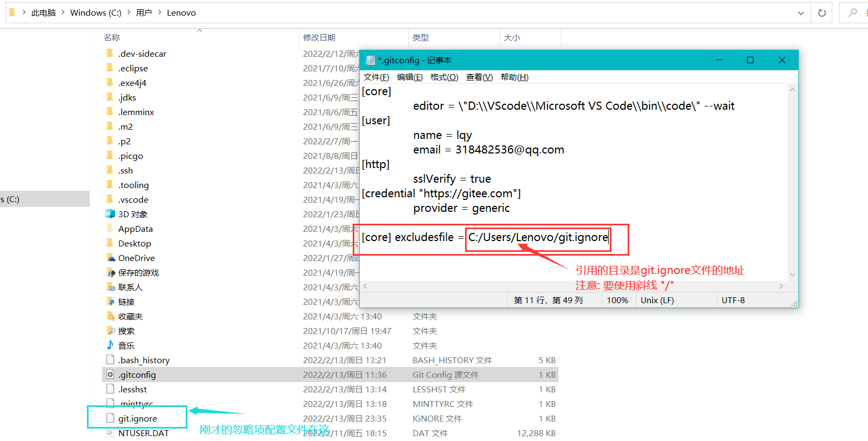Image resolution: width=868 pixels, height=441 pixels.
Task: Click the email line in Notepad
Action: tap(489, 150)
